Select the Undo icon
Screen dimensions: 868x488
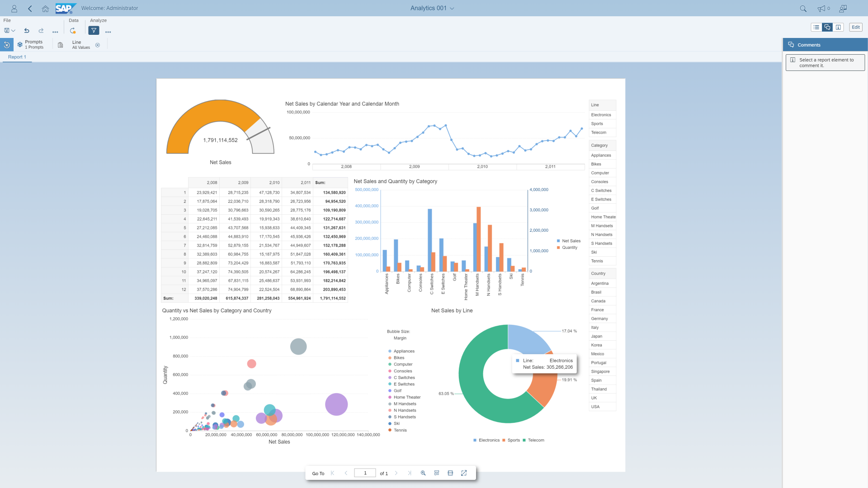click(27, 31)
